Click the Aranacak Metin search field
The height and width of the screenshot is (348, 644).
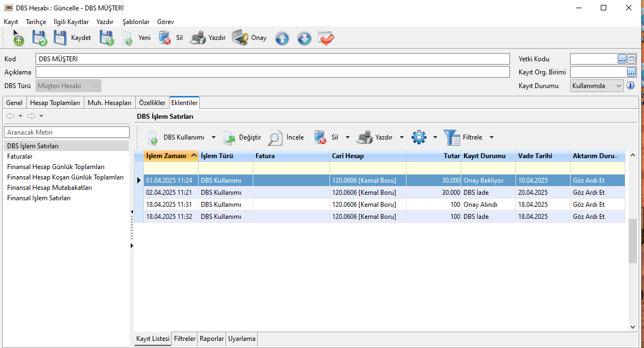tap(67, 132)
